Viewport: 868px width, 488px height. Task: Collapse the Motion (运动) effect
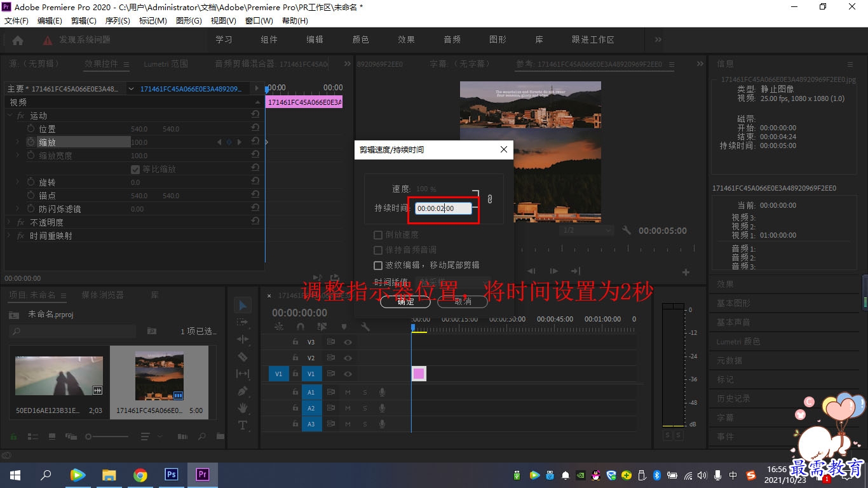point(10,116)
